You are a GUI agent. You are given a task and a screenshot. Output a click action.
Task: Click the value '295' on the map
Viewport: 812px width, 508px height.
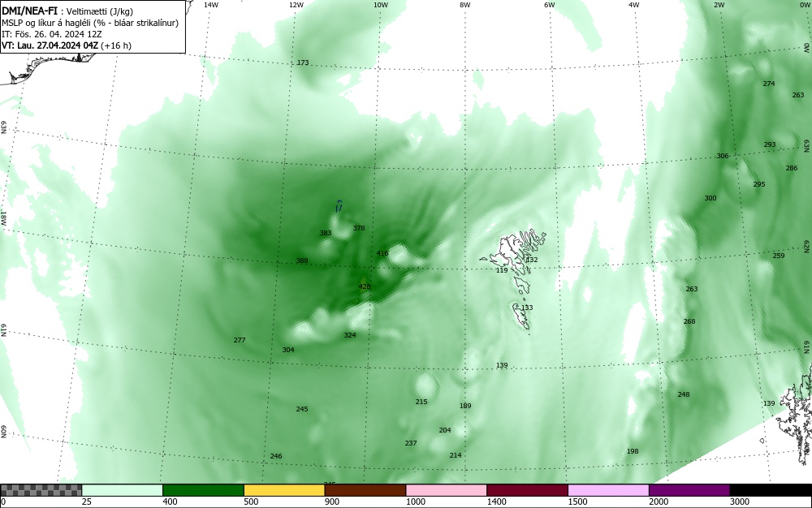pos(759,185)
